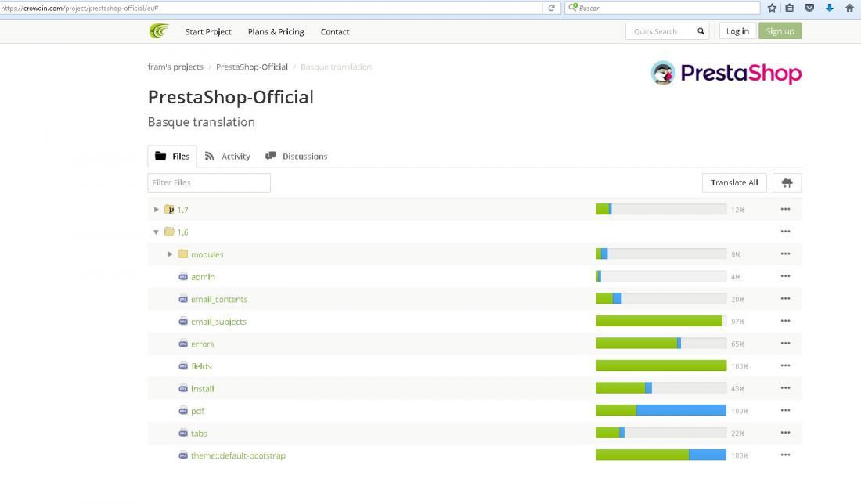
Task: Open the install file link
Action: pos(203,389)
